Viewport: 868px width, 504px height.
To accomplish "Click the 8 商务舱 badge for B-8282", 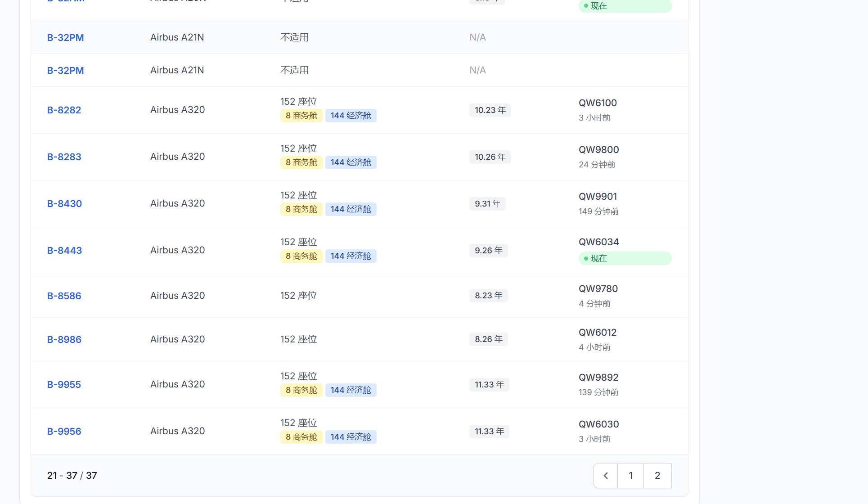I will tap(301, 116).
